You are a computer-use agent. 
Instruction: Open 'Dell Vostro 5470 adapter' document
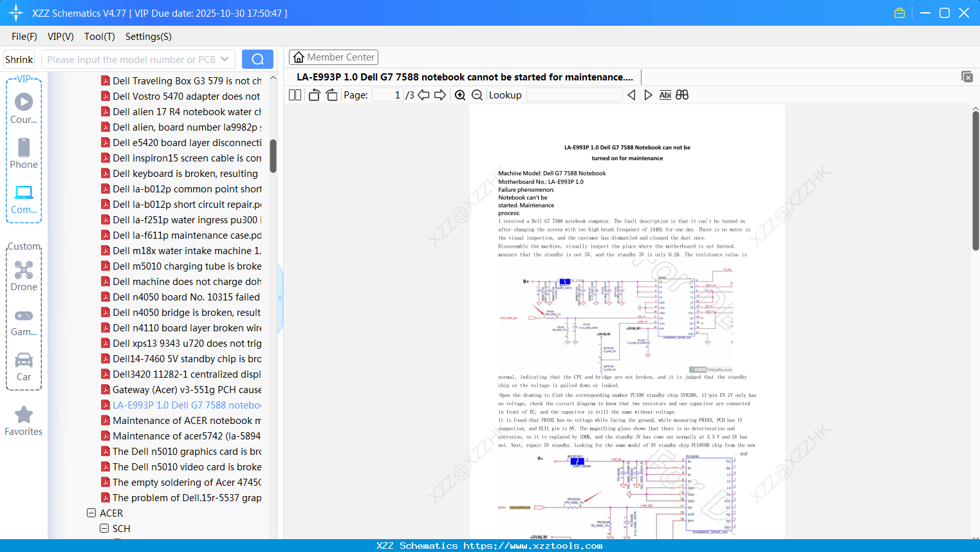click(x=181, y=97)
